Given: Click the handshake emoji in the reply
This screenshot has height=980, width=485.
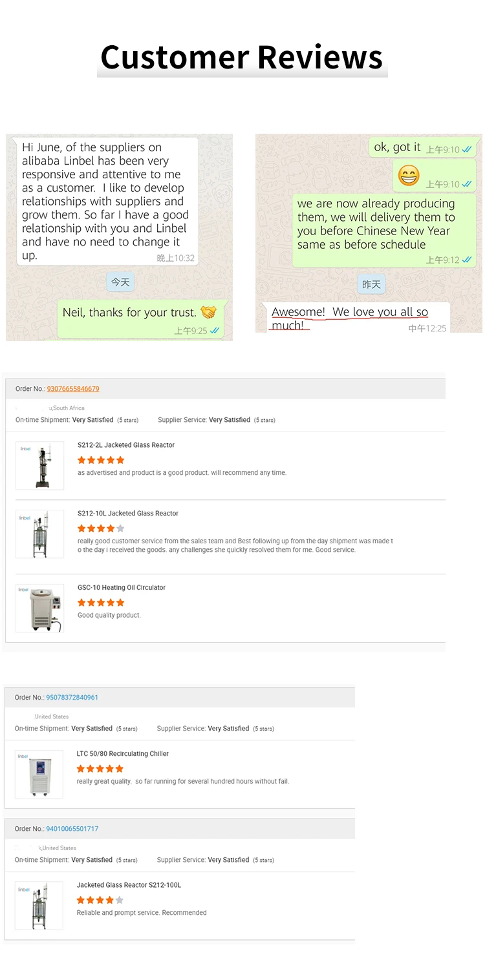Looking at the screenshot, I should [x=208, y=313].
